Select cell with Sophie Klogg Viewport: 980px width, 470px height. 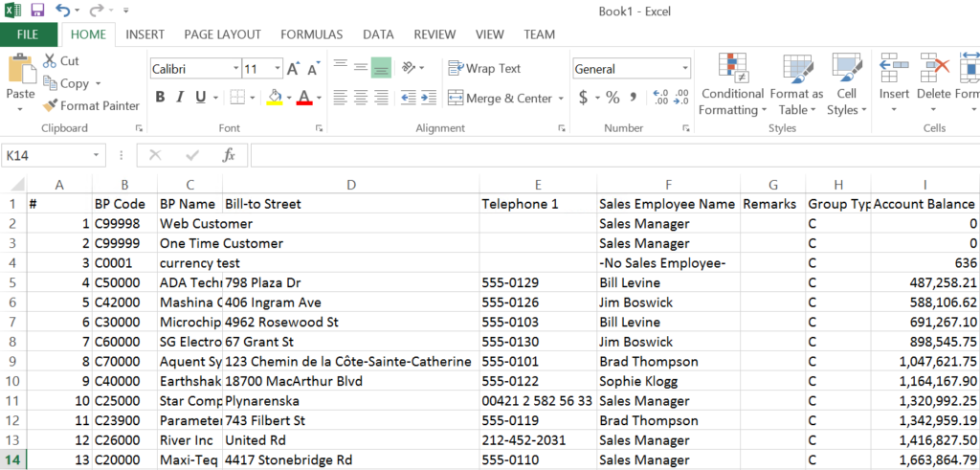[668, 381]
